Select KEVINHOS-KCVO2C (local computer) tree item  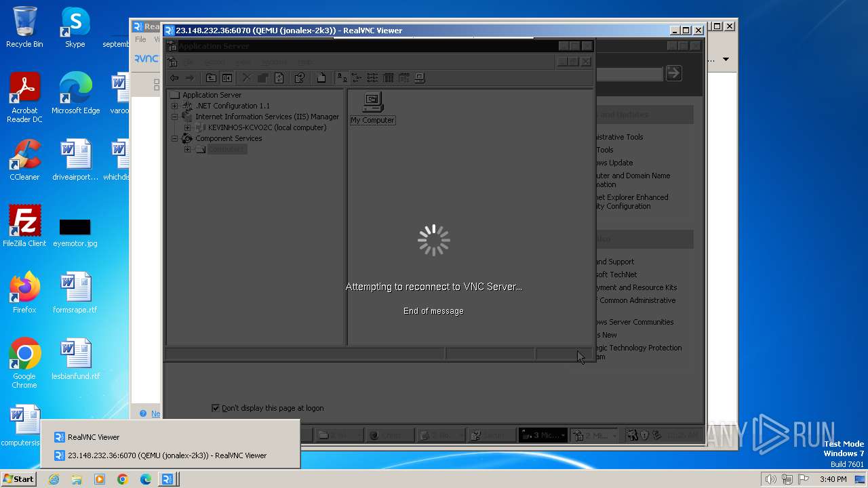pyautogui.click(x=267, y=127)
